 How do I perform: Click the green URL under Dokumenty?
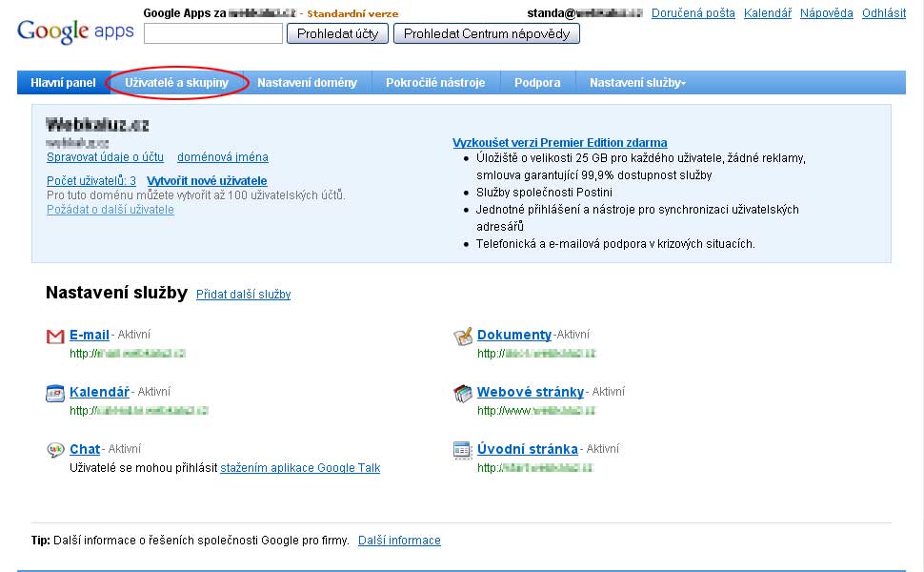coord(536,354)
